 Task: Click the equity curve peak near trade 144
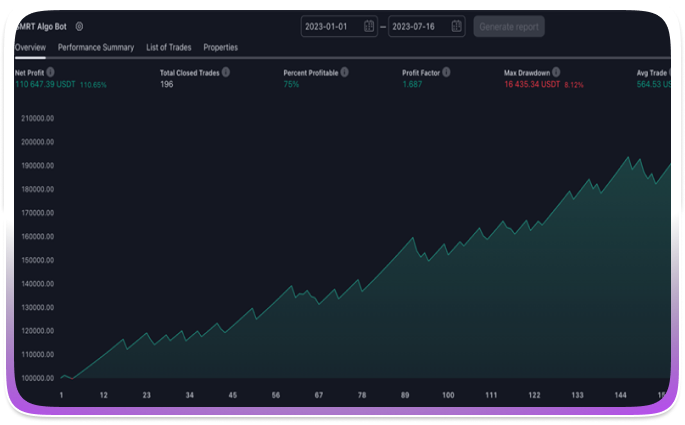628,158
